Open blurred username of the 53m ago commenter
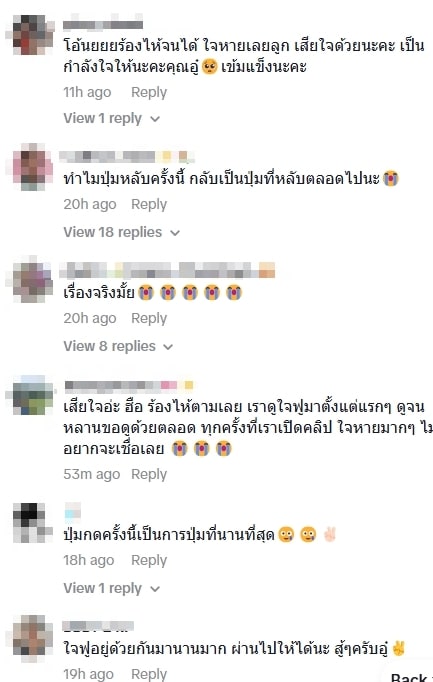The image size is (433, 682). (129, 385)
